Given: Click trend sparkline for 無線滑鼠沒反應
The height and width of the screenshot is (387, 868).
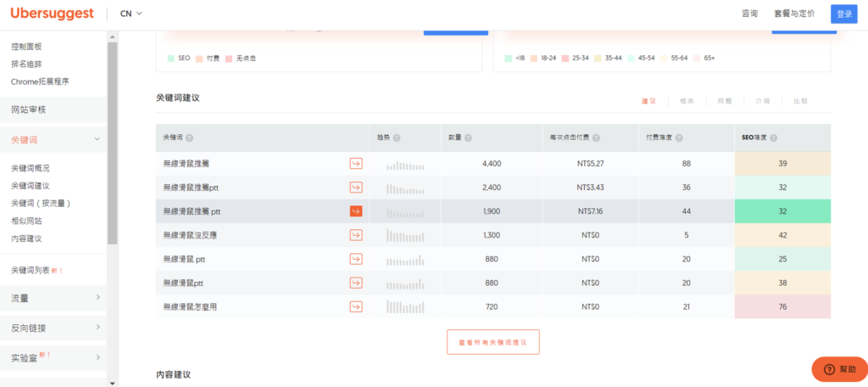Looking at the screenshot, I should pos(405,236).
